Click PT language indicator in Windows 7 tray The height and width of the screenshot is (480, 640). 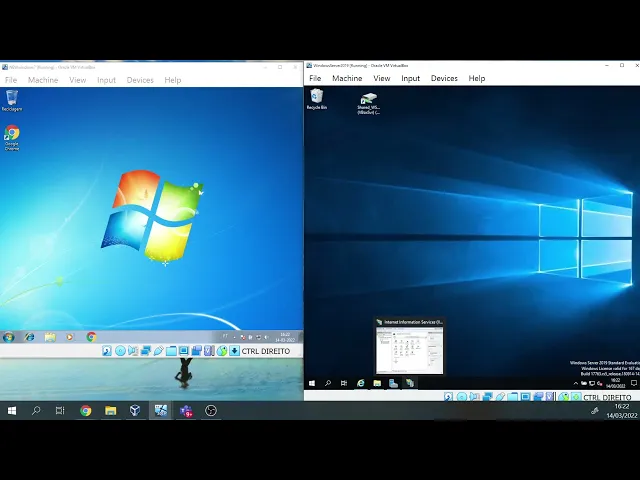point(225,337)
